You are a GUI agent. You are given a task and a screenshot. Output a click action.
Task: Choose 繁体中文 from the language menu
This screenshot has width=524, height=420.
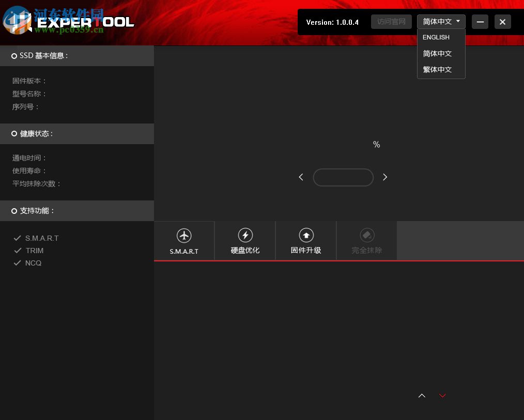437,69
